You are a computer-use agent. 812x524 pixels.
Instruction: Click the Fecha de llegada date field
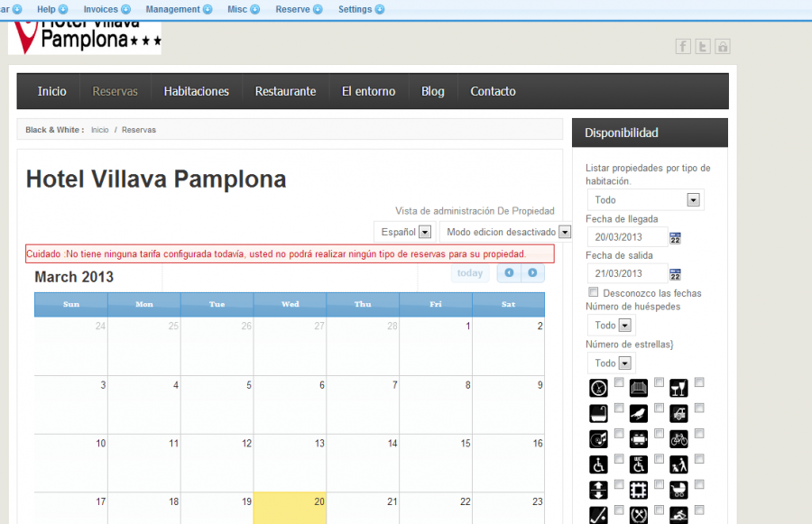pyautogui.click(x=628, y=237)
